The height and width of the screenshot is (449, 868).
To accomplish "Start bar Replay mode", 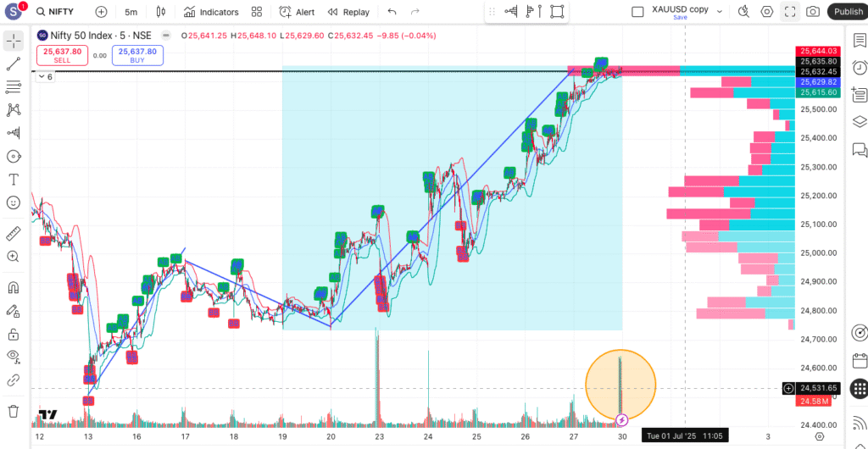I will coord(348,12).
